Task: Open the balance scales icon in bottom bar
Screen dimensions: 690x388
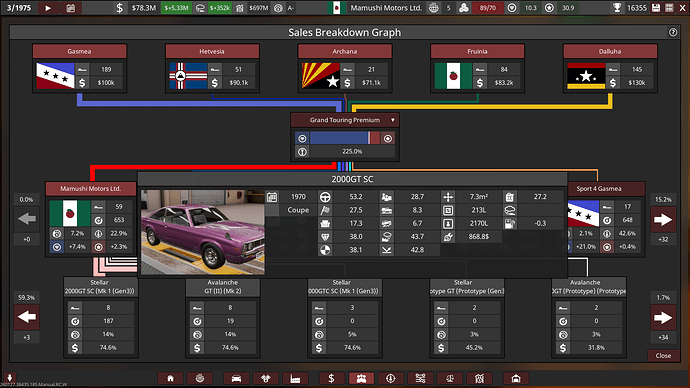Action: click(x=450, y=378)
